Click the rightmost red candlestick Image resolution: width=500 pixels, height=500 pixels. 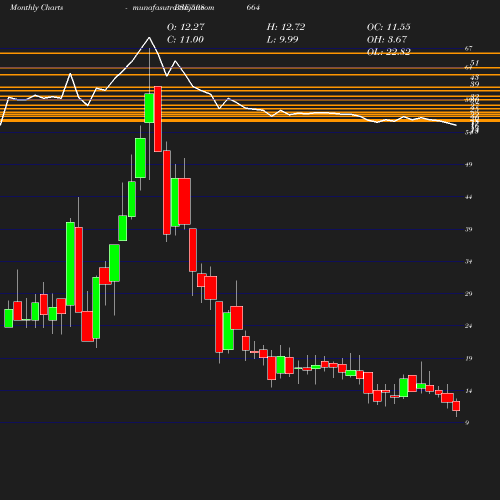pyautogui.click(x=456, y=406)
